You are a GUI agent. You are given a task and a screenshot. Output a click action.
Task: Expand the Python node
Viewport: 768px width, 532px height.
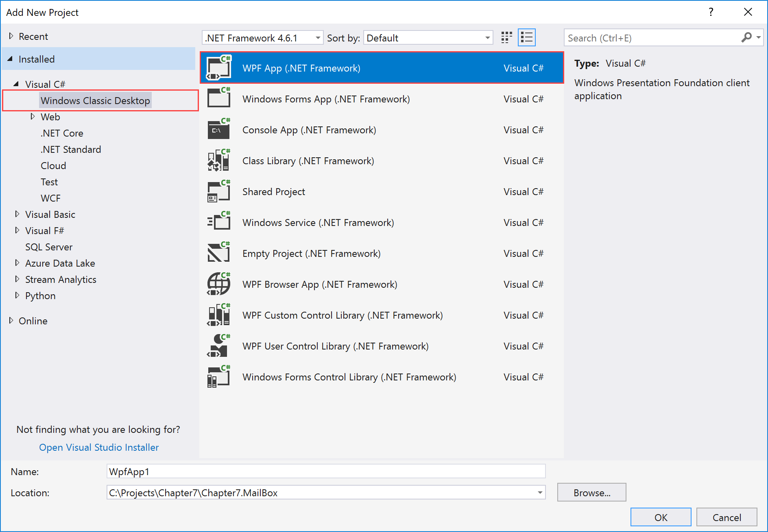(17, 295)
